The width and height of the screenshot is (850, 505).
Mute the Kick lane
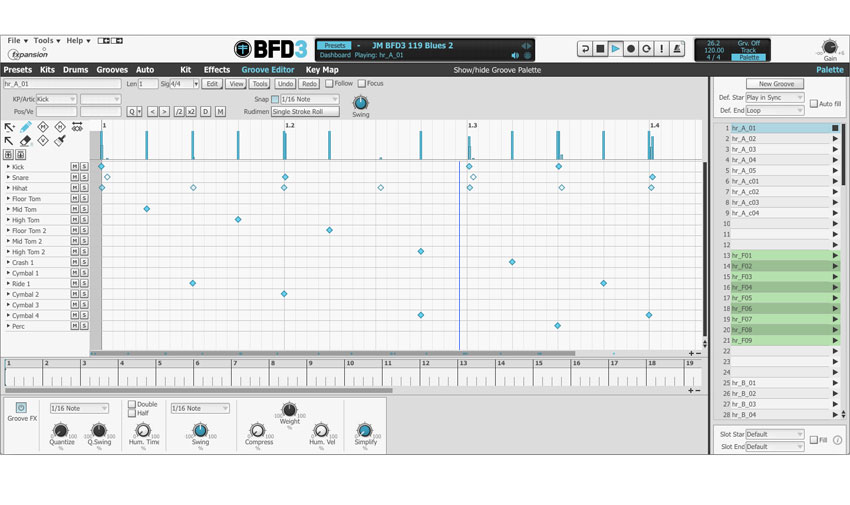(x=75, y=166)
